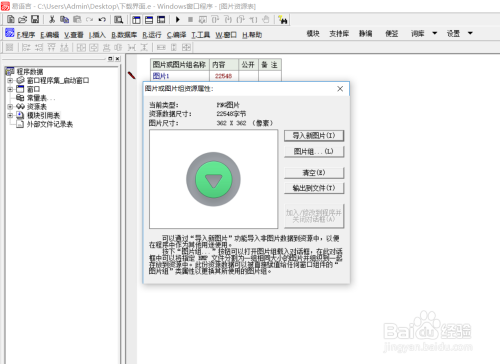This screenshot has width=500, height=364.
Task: Select 资源表 in the program tree
Action: tap(37, 107)
